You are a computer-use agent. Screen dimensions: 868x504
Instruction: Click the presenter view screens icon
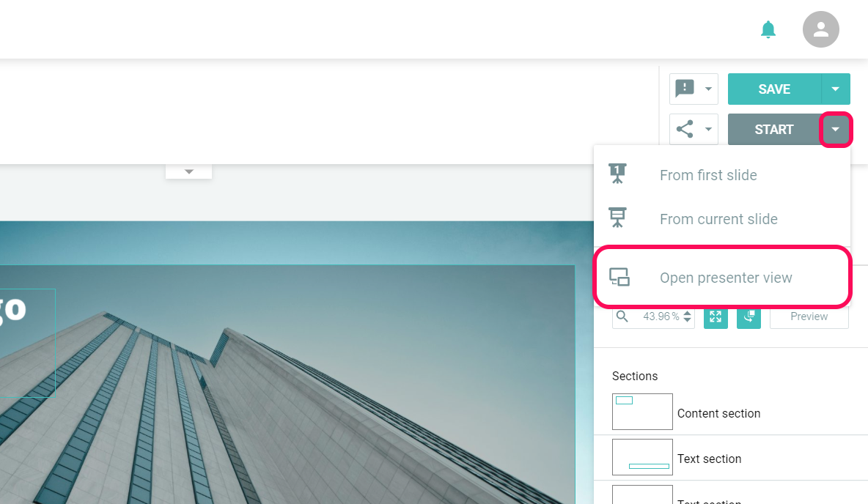coord(619,277)
